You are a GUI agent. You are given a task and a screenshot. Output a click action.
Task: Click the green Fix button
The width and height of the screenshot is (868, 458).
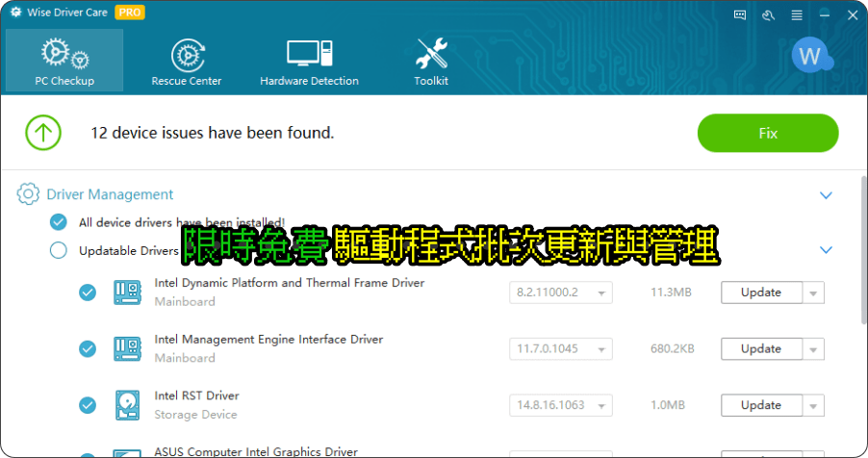tap(768, 133)
